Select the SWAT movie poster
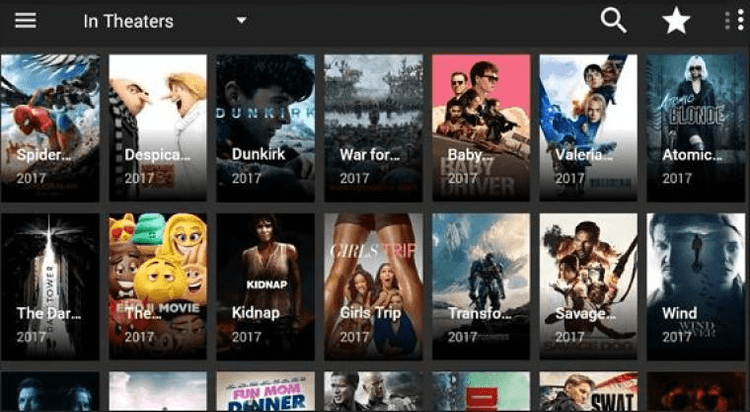Viewport: 750px width, 412px height. 588,391
